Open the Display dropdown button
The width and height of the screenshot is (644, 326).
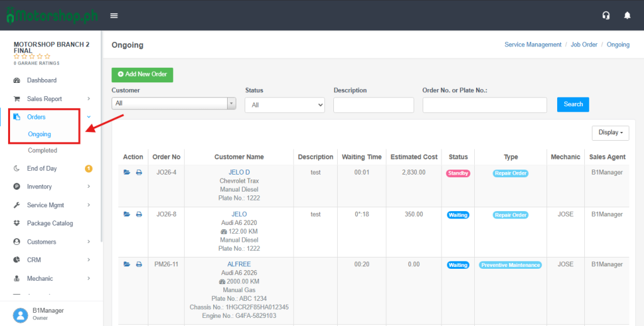coord(610,133)
